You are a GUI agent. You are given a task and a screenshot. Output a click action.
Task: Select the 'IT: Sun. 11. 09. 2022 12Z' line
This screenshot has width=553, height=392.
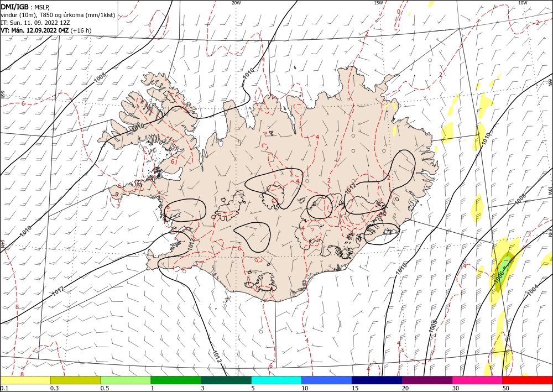[x=35, y=23]
